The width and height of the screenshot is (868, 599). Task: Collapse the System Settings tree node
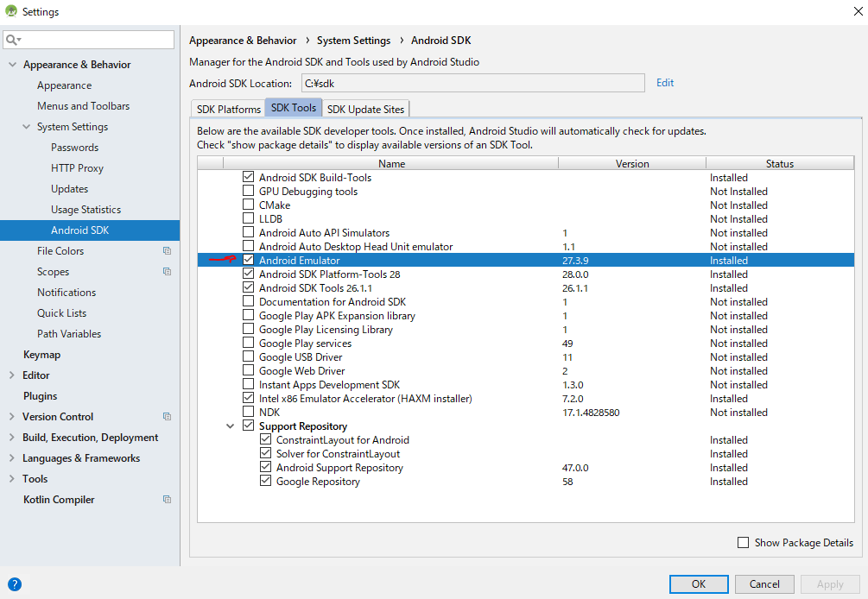click(26, 127)
